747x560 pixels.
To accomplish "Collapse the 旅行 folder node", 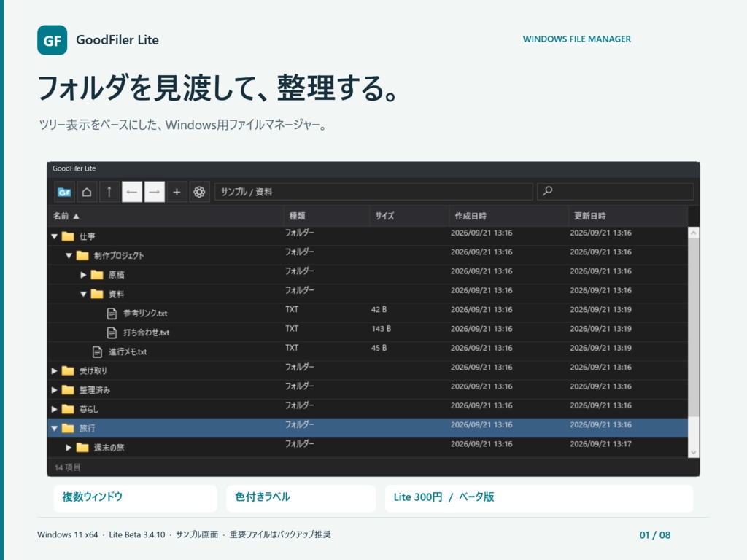I will click(54, 429).
